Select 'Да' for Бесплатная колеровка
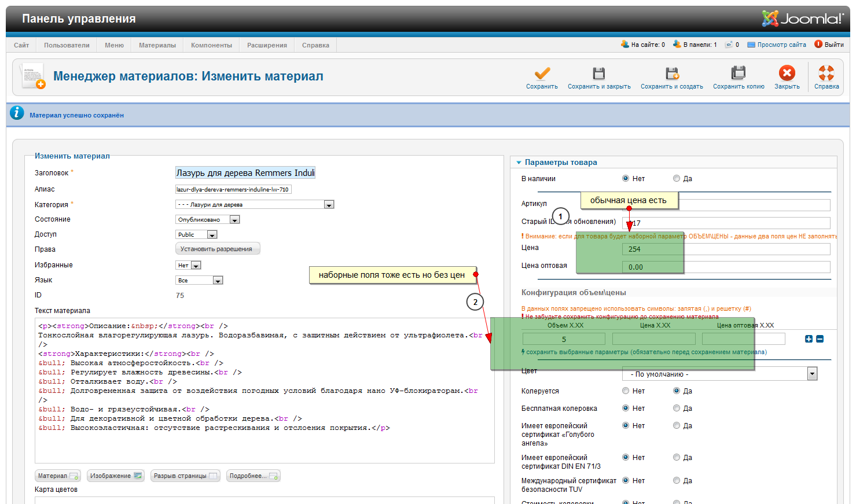Image resolution: width=856 pixels, height=504 pixels. (x=677, y=409)
